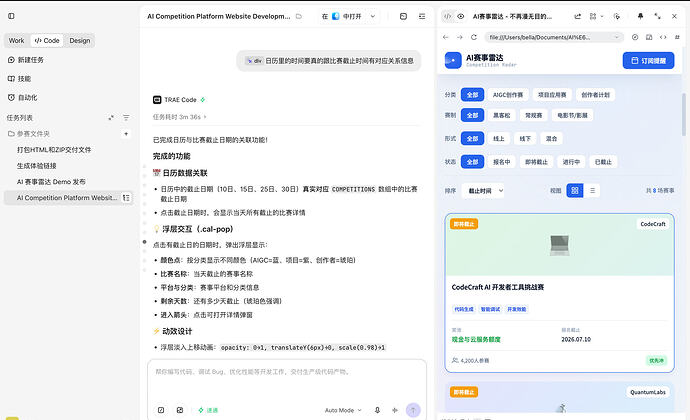Click the 订阅提醒 button
Screen dimensions: 690x420
[x=648, y=60]
